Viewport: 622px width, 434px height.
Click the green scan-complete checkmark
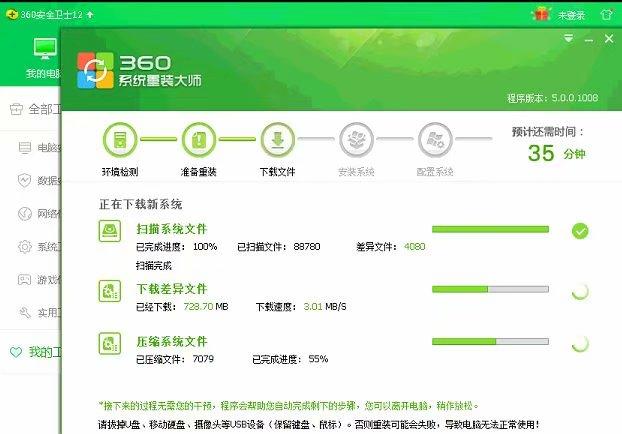pos(580,231)
